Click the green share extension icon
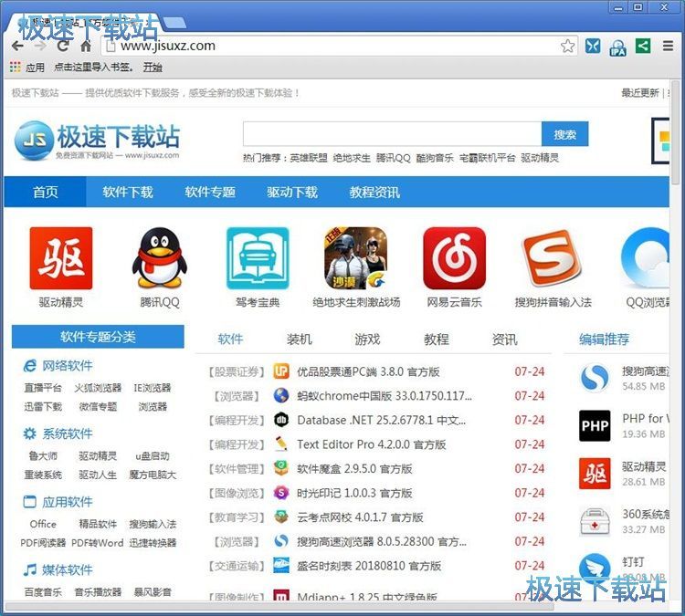This screenshot has height=616, width=685. pyautogui.click(x=643, y=46)
